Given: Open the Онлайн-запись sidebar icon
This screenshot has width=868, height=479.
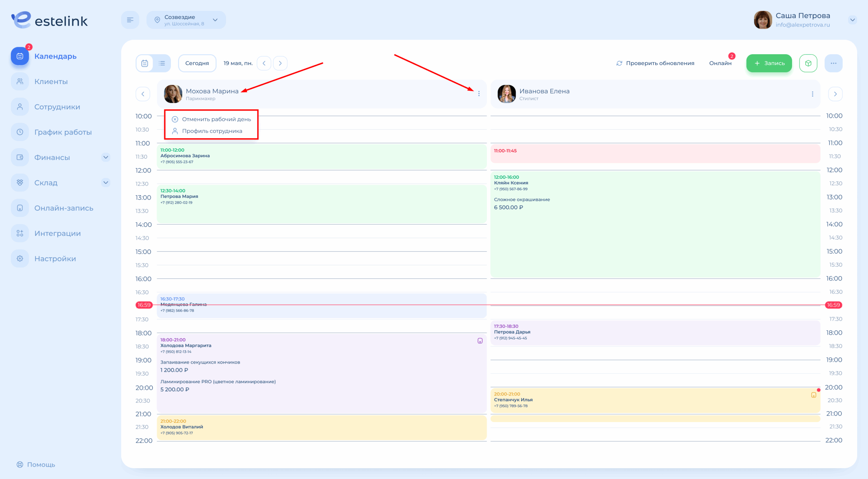Looking at the screenshot, I should [x=20, y=208].
